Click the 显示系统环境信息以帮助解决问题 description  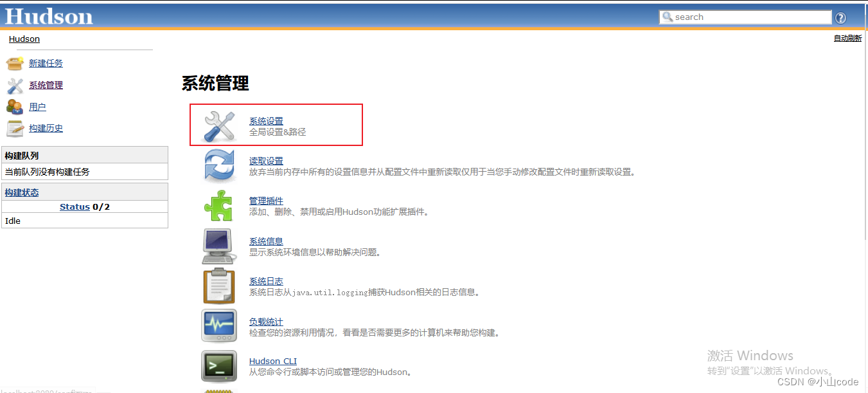click(315, 252)
